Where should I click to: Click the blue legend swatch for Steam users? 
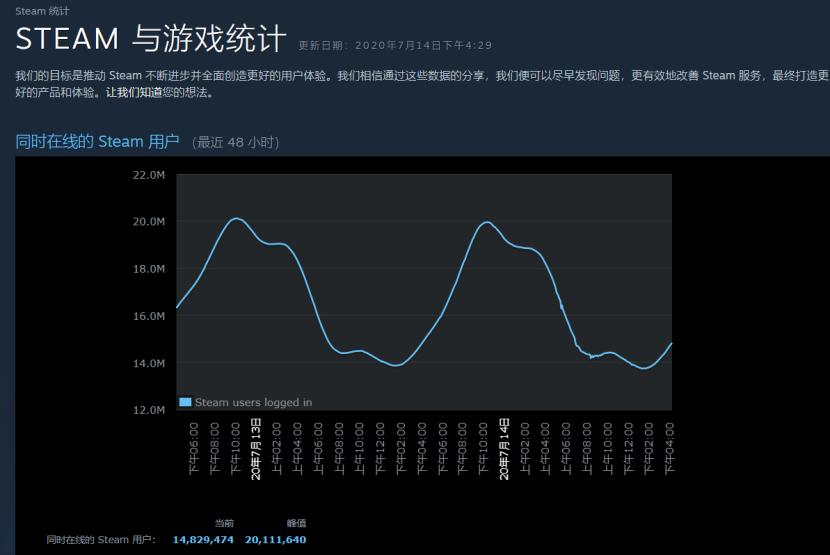[x=185, y=402]
